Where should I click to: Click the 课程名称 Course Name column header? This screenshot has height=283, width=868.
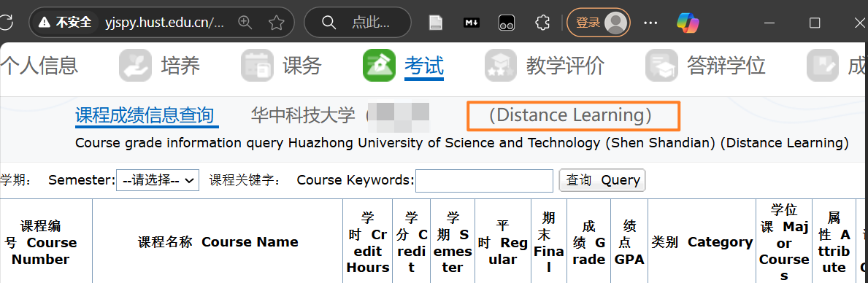pyautogui.click(x=218, y=242)
